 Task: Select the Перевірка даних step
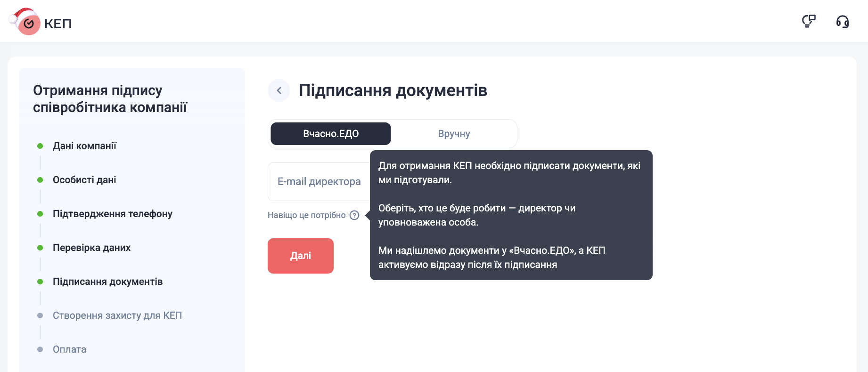91,248
